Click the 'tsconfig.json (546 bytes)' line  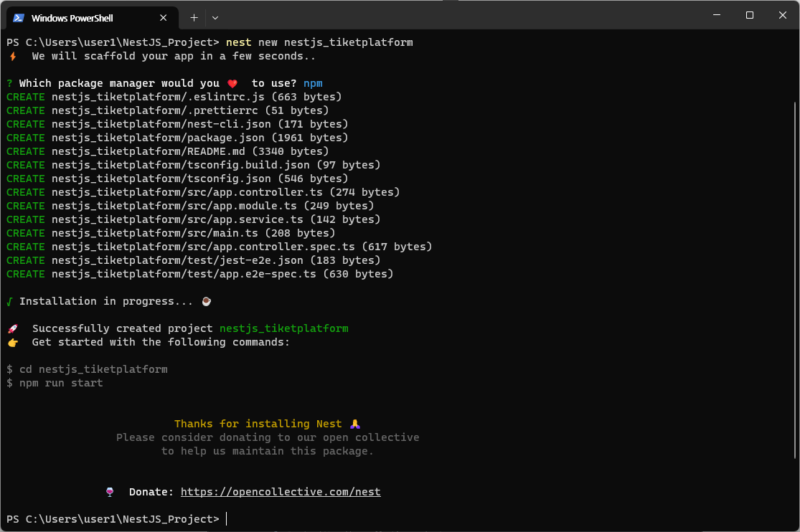[177, 179]
